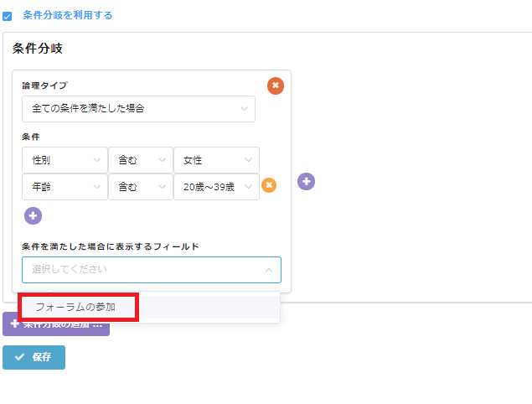The image size is (532, 404).
Task: Remove the 年齢 condition row with orange X
Action: click(x=269, y=186)
